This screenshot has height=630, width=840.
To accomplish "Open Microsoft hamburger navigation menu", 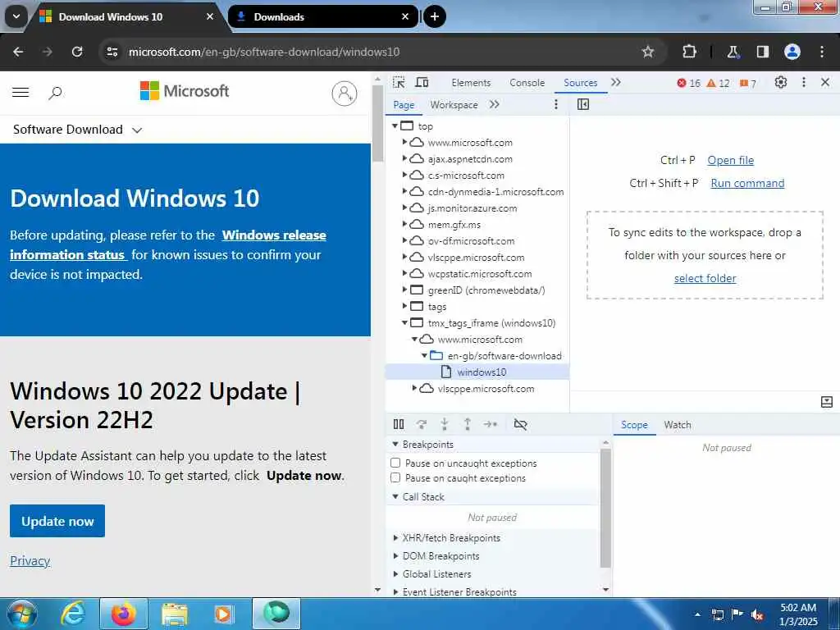I will tap(21, 92).
